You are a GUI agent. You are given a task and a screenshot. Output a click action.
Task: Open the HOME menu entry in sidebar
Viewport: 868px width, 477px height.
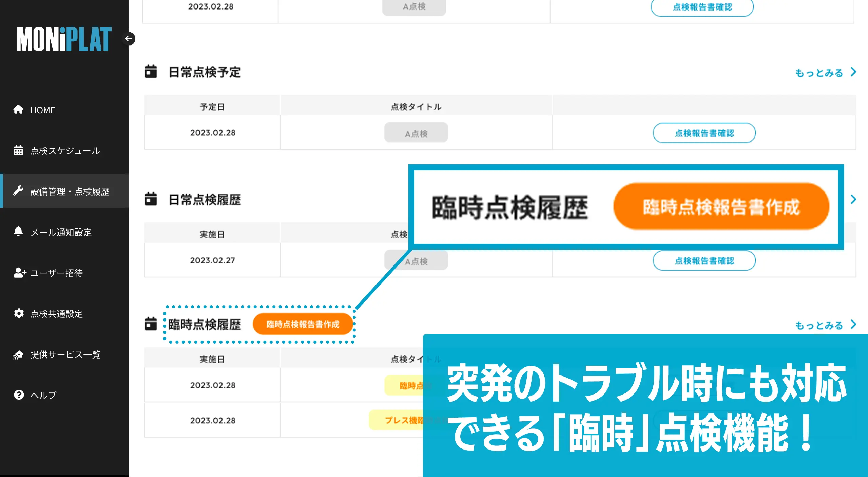coord(43,110)
